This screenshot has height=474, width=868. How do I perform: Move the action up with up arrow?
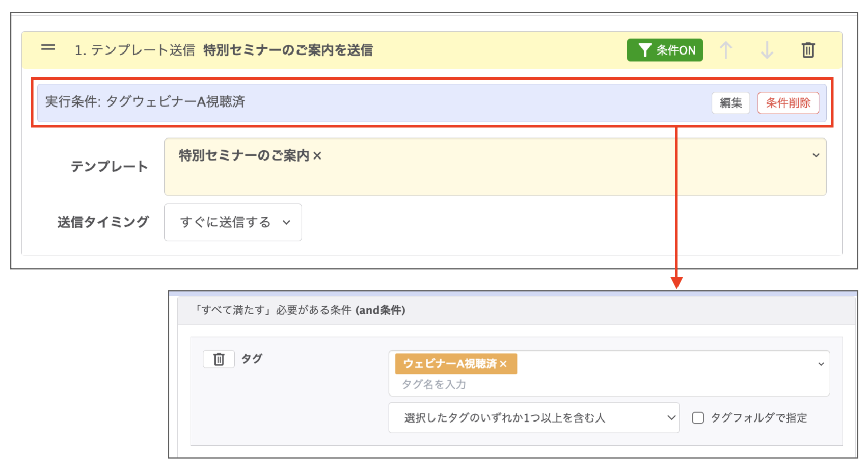726,50
